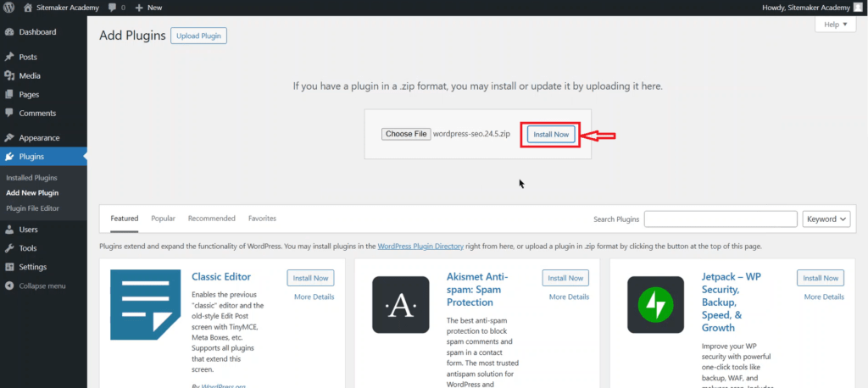Click the Pages icon in sidebar

coord(8,95)
